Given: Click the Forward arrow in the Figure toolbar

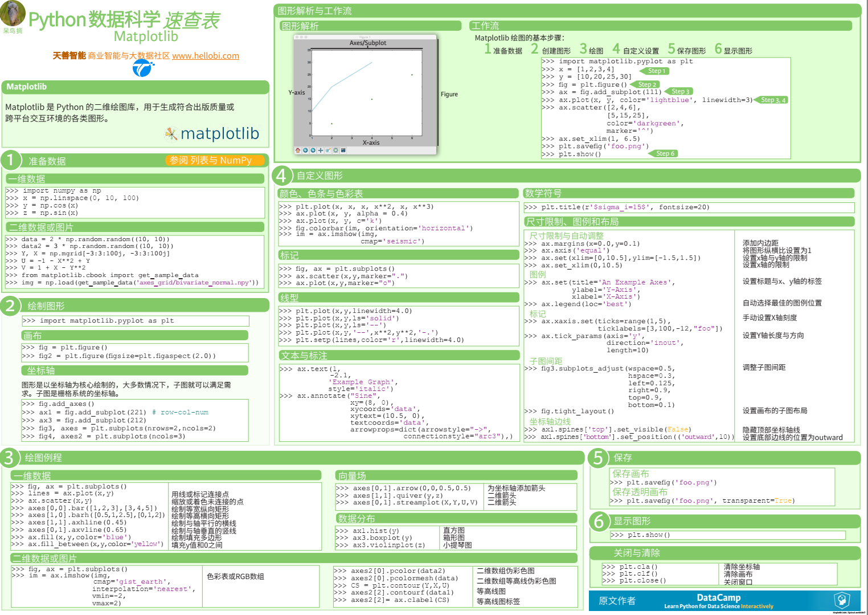Looking at the screenshot, I should [x=313, y=150].
